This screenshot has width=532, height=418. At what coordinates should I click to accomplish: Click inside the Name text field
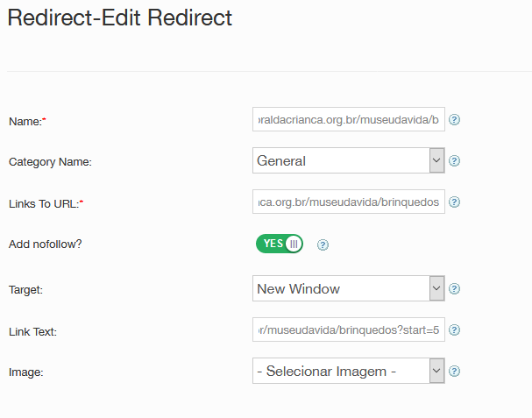(x=348, y=119)
